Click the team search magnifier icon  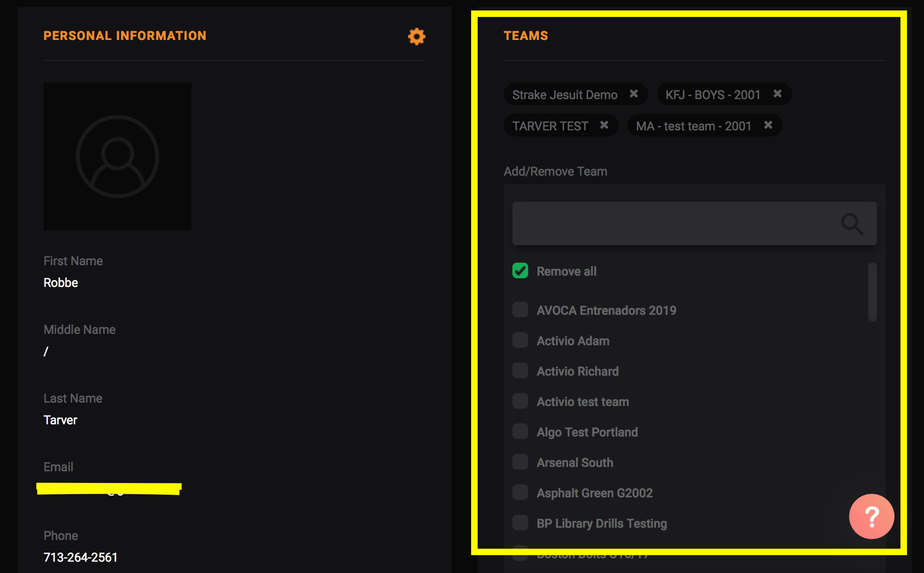[852, 224]
